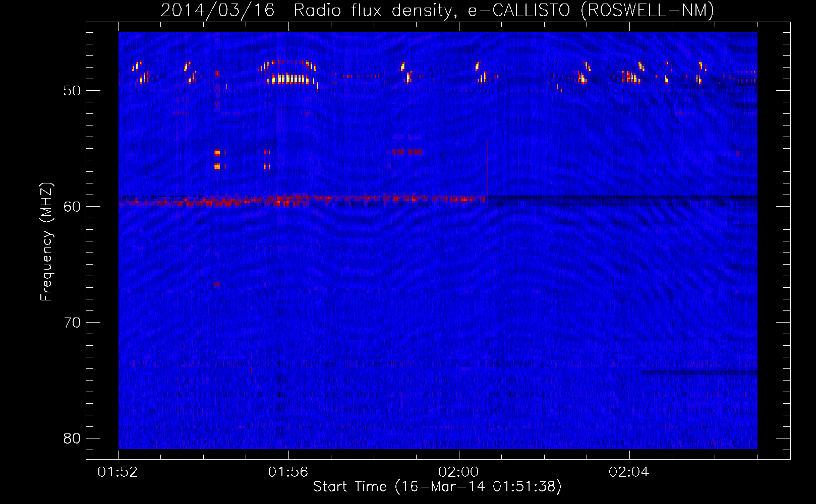Screen dimensions: 816x504
Task: Click the 80 MHz frequency tick label
Action: (x=72, y=438)
